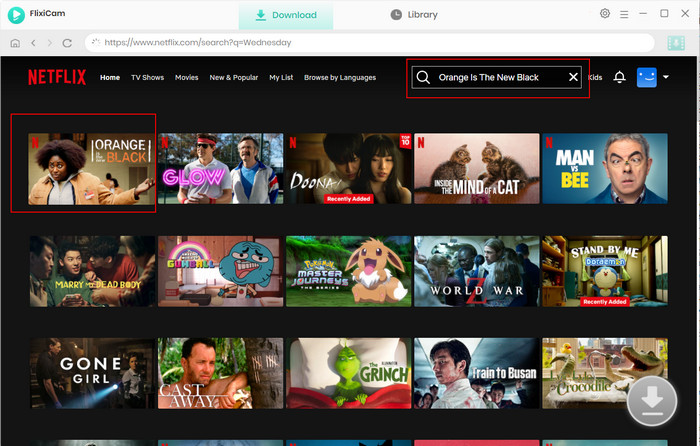Open the Kids link
Viewport: 700px width, 446px height.
tap(596, 77)
